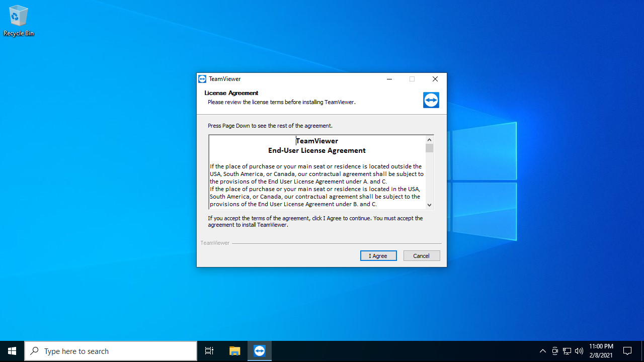The image size is (644, 362).
Task: Click the TeamViewer logo in the installer header
Action: (x=431, y=100)
